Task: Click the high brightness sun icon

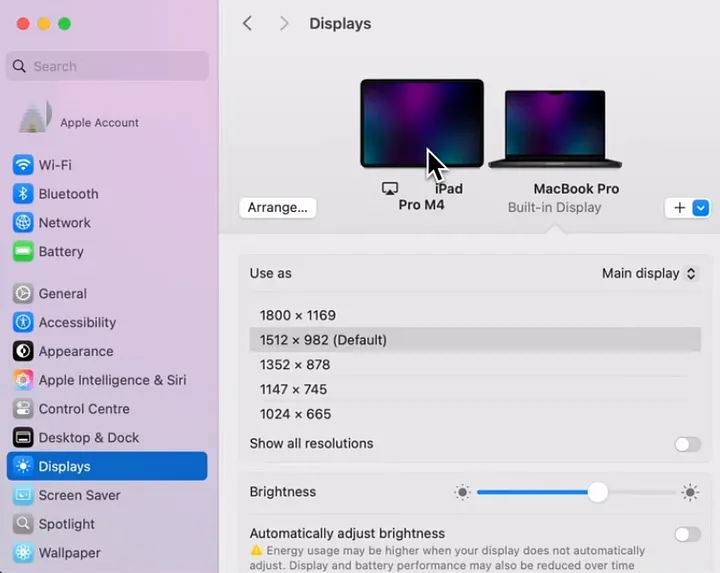Action: point(690,492)
